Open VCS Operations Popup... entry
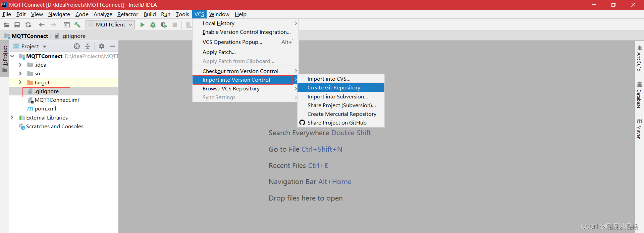The height and width of the screenshot is (233, 644). coord(246,42)
